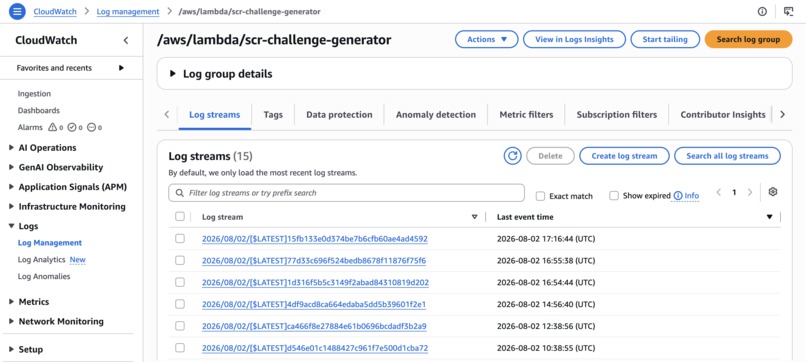Open the Contributor Insights tab
806x362 pixels.
coord(723,115)
